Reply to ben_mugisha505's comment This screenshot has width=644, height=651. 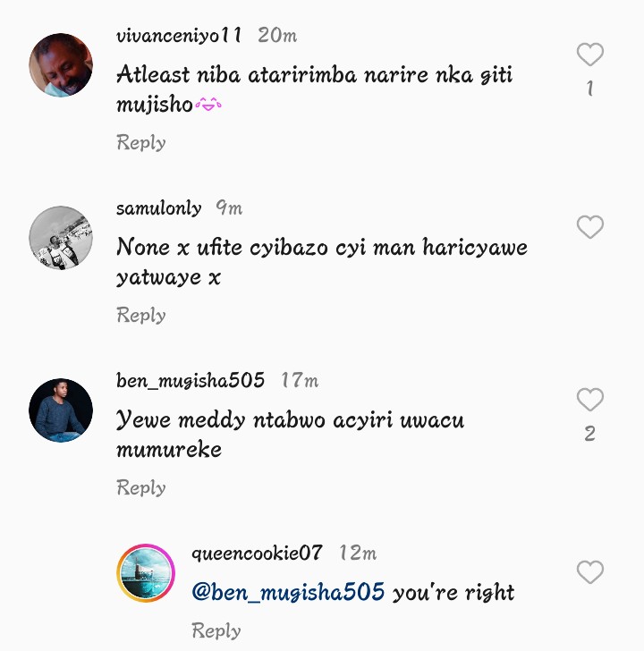pyautogui.click(x=141, y=487)
